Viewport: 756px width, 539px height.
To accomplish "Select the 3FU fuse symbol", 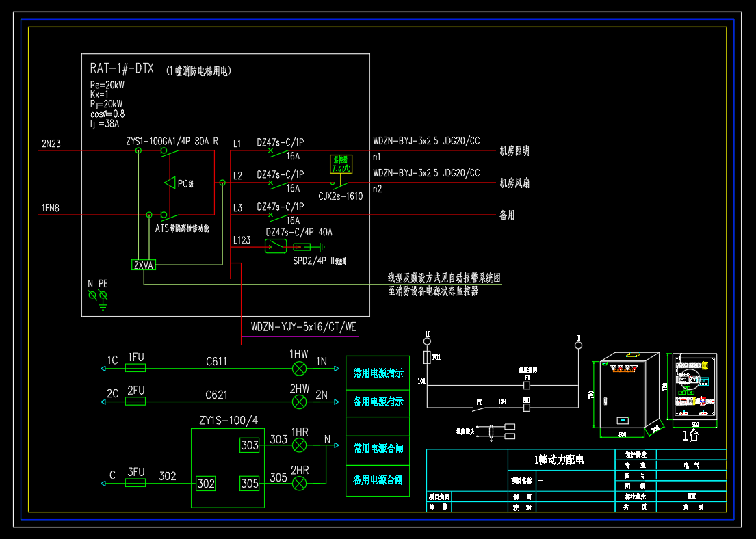I will point(135,483).
